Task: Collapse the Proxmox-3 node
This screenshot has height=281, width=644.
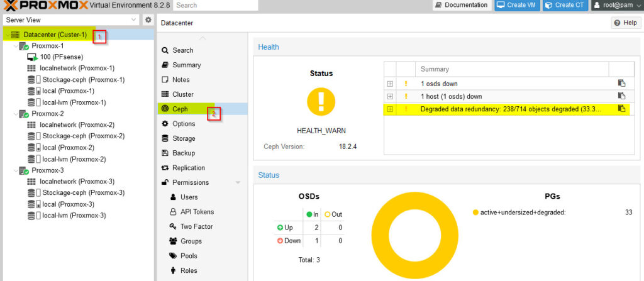Action: (16, 170)
